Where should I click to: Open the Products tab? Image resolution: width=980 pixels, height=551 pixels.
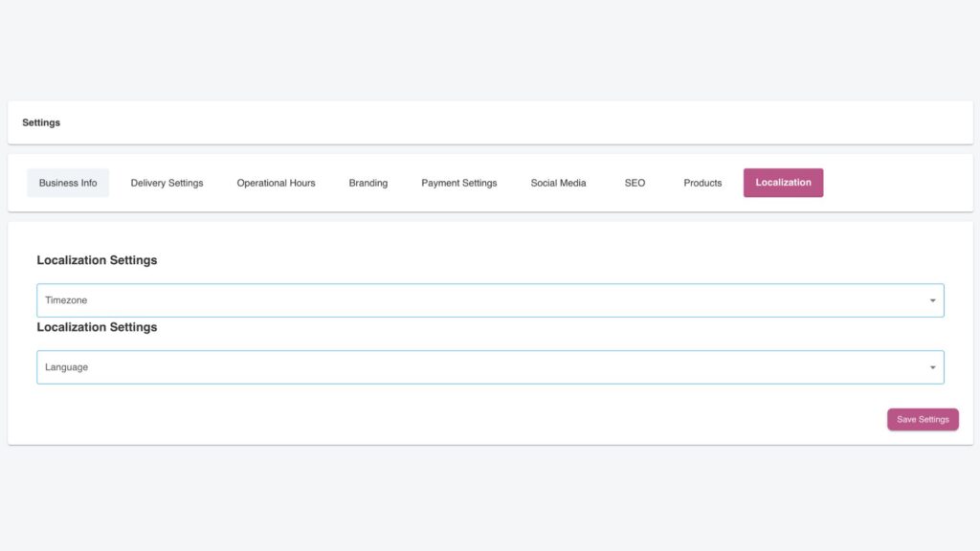point(702,183)
